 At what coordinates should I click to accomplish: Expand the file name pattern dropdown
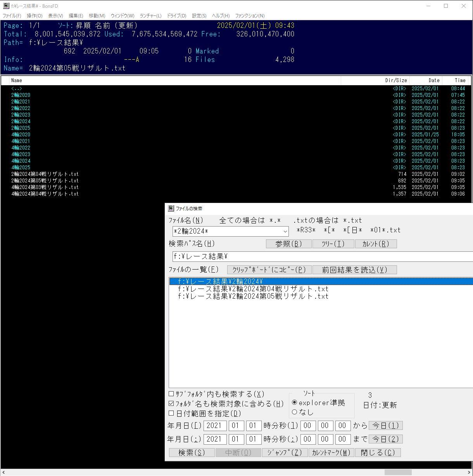tap(285, 232)
